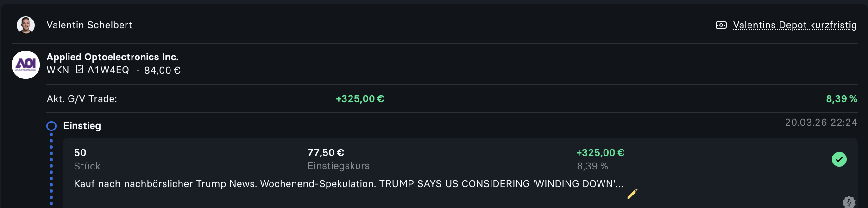The image size is (868, 208).
Task: Click the entry timestamp 20.03.26 22:24
Action: pyautogui.click(x=821, y=123)
